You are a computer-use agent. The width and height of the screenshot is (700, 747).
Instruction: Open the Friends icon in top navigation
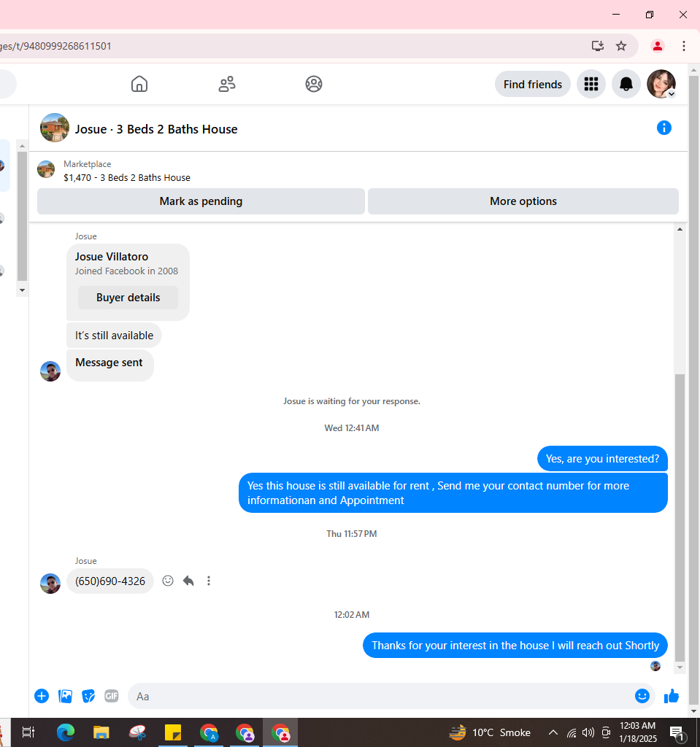coord(227,84)
